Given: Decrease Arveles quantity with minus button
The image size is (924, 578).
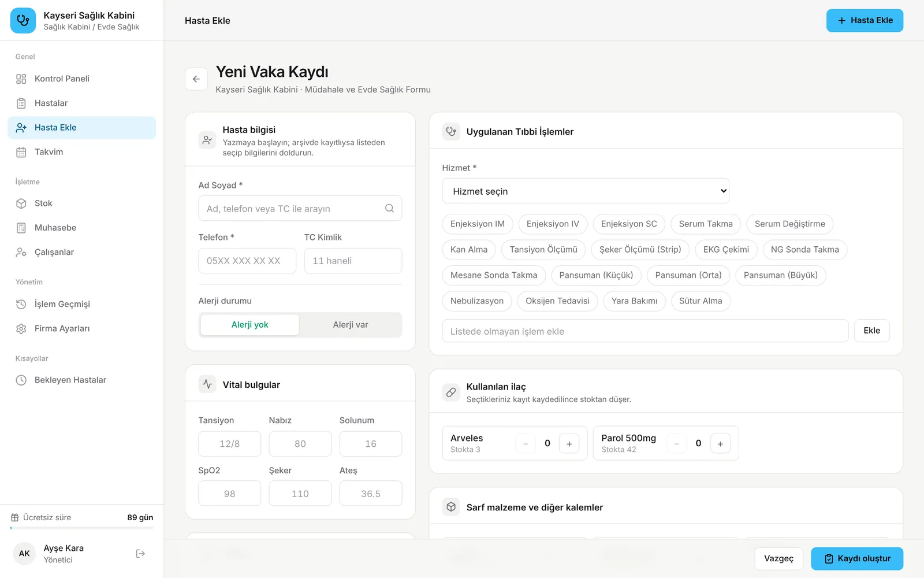Looking at the screenshot, I should pos(526,443).
